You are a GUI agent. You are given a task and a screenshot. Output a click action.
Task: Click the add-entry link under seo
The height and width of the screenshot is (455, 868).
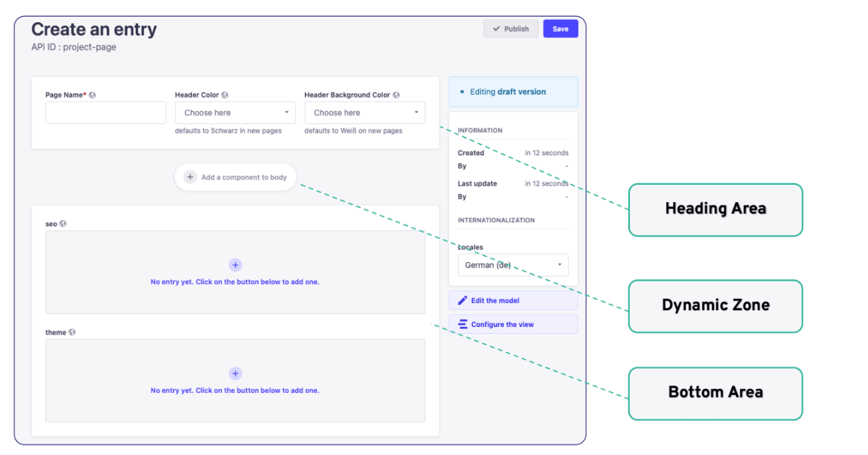point(235,282)
